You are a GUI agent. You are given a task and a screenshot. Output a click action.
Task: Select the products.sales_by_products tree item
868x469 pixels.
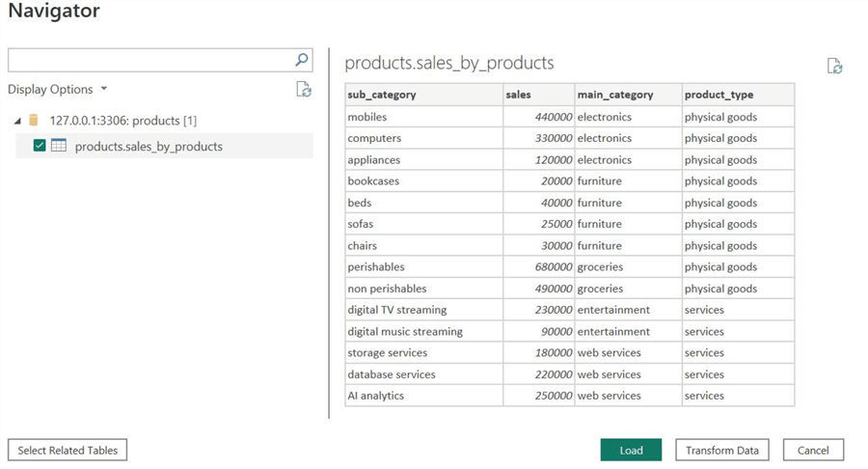[149, 147]
